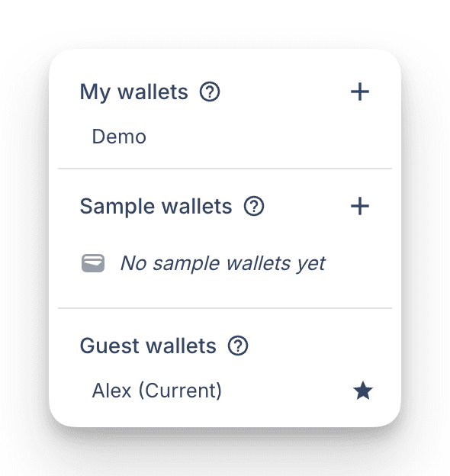Click the Sample wallets section heading
Viewport: 450px width, 476px height.
pos(156,207)
